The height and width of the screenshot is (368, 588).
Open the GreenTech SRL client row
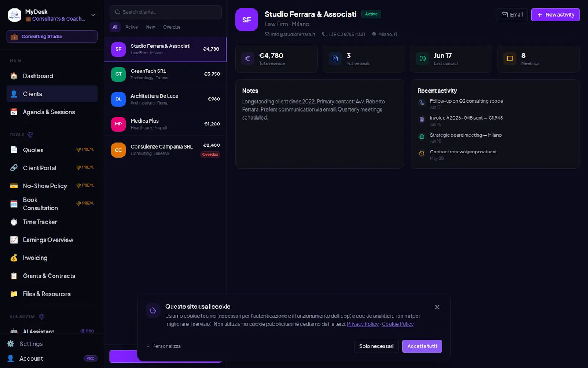click(x=165, y=74)
